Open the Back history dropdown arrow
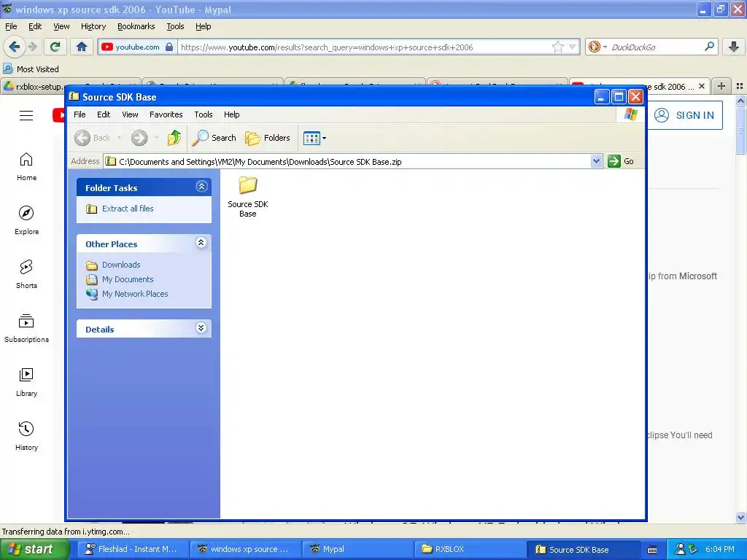747x560 pixels. coord(119,138)
